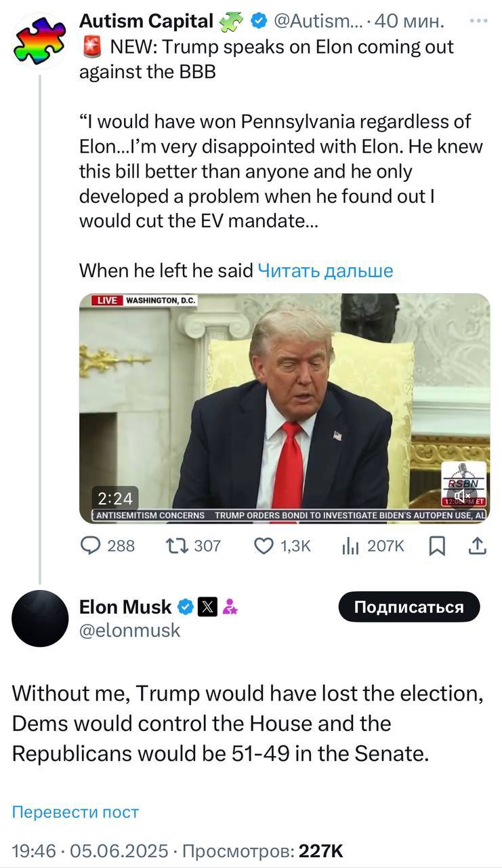This screenshot has width=502, height=868.
Task: Expand post with Читать дальше
Action: [325, 271]
